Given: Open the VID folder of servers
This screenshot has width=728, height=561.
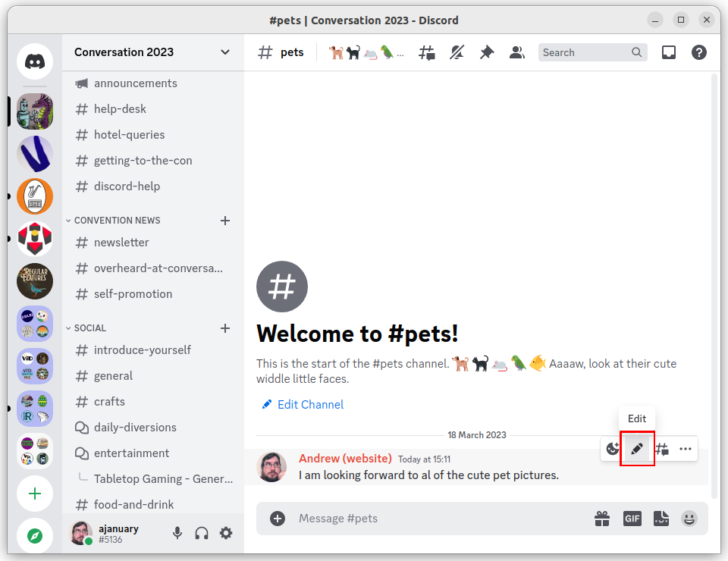Looking at the screenshot, I should [x=35, y=366].
